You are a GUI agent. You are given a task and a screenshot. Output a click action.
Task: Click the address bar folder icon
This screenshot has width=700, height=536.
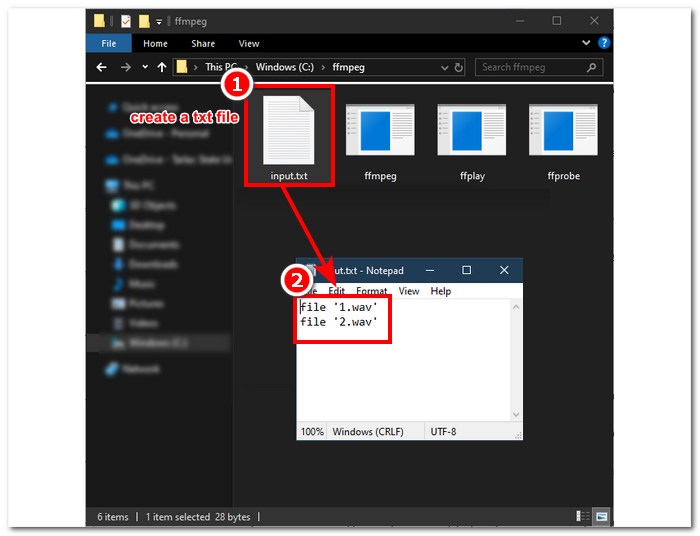click(x=182, y=67)
